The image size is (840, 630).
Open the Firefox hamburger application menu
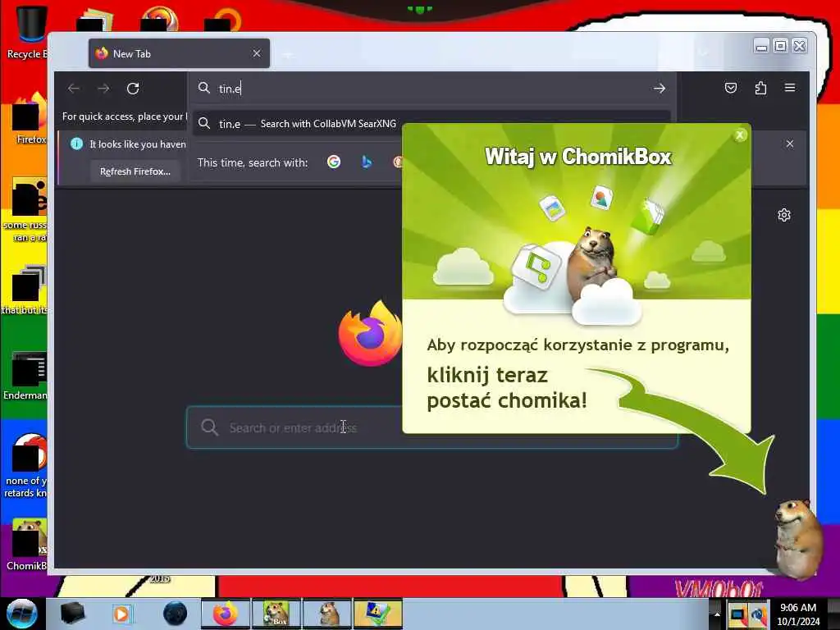tap(790, 87)
